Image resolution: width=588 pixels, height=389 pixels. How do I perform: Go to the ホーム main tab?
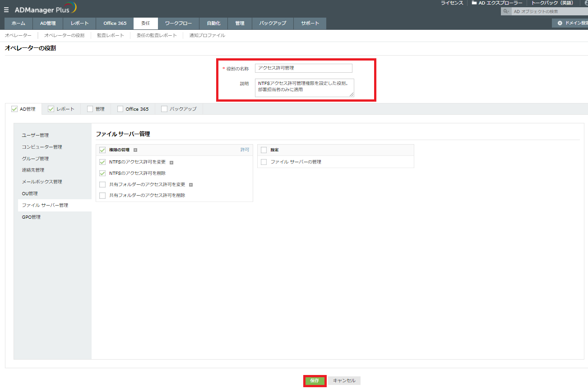click(18, 23)
